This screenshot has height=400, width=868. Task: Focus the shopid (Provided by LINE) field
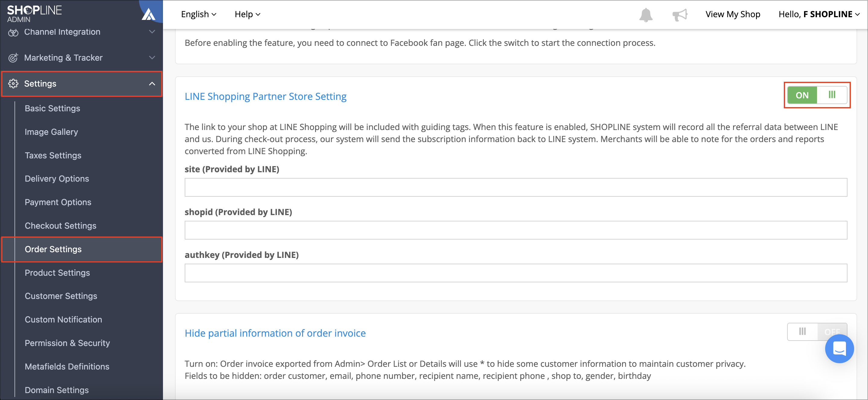[x=515, y=230]
